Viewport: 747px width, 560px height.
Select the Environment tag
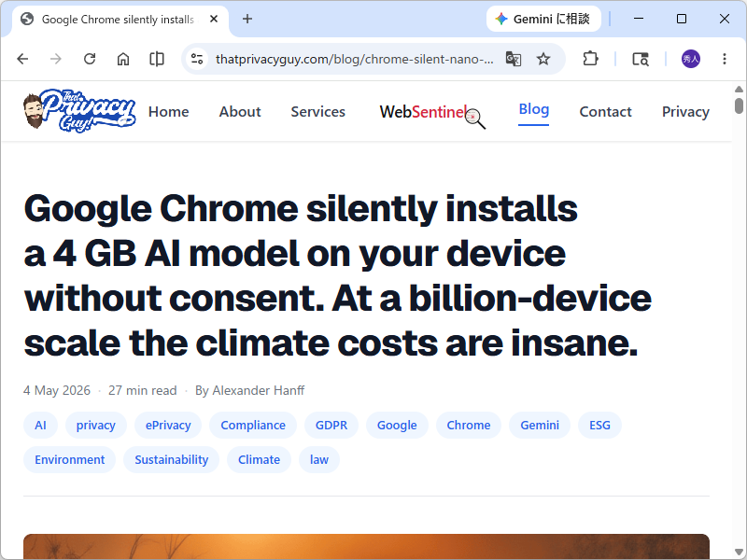(x=69, y=459)
